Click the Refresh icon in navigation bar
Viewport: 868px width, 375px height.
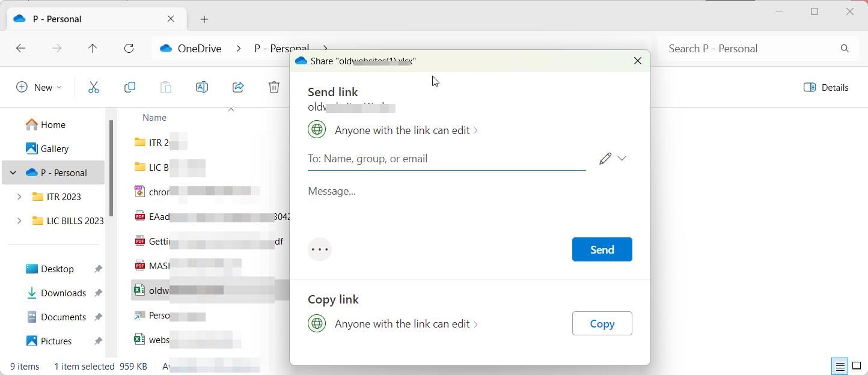(x=129, y=49)
